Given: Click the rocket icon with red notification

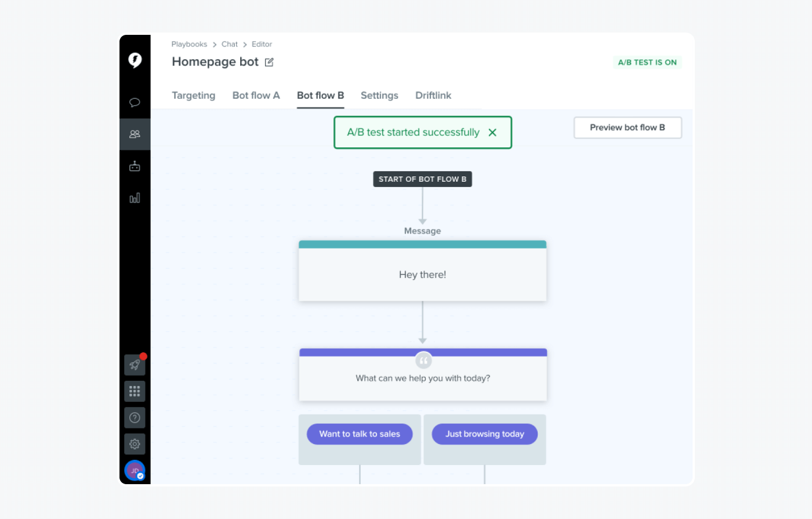Looking at the screenshot, I should click(x=135, y=365).
